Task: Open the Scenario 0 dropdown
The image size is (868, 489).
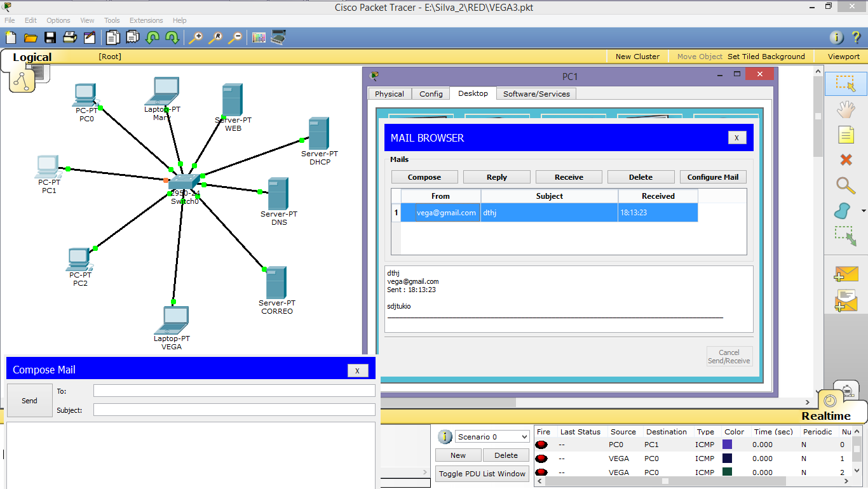Action: [492, 437]
